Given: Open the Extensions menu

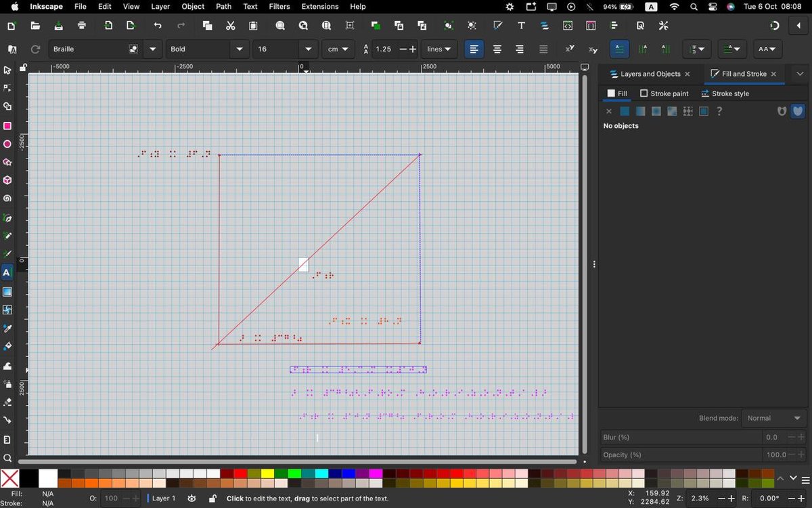Looking at the screenshot, I should (320, 7).
